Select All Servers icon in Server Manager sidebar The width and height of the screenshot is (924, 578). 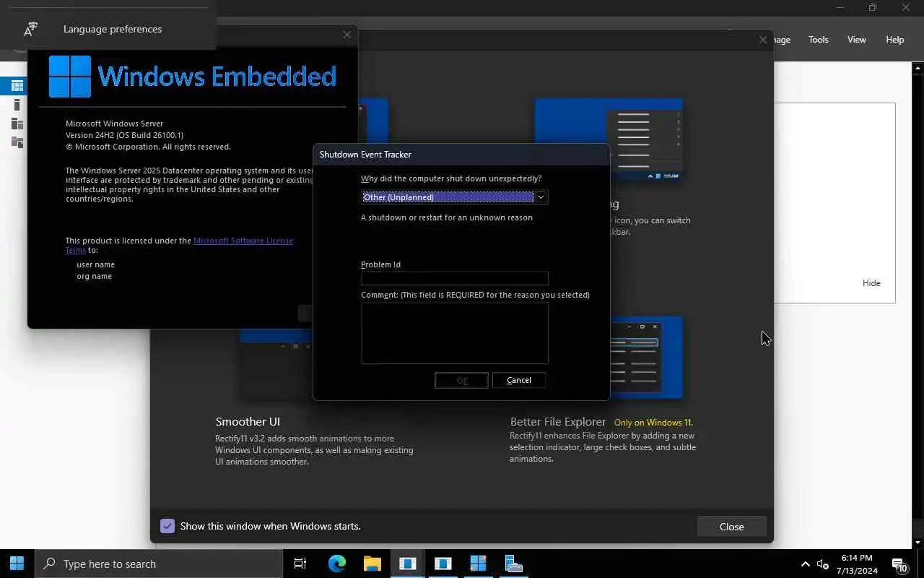point(17,124)
